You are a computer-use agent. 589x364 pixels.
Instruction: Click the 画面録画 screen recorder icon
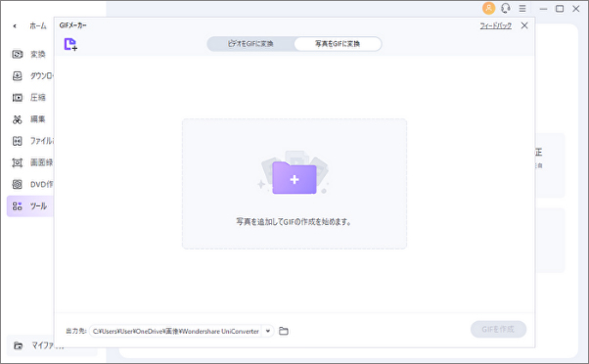tap(18, 162)
